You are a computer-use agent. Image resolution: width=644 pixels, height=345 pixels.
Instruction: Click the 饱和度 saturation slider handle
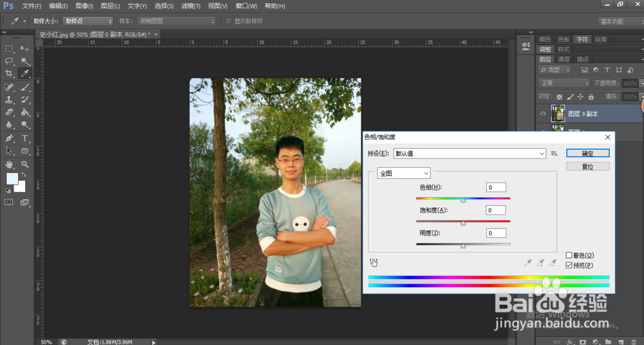tap(463, 223)
